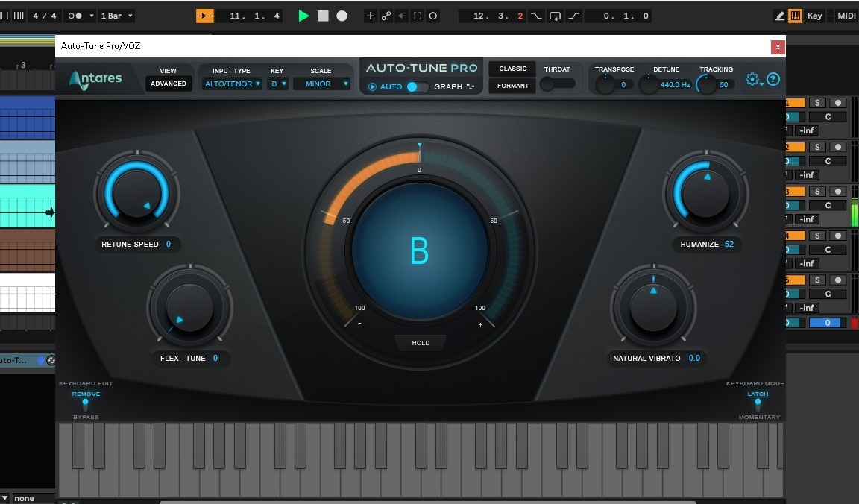The width and height of the screenshot is (859, 504).
Task: Click the Natural Vibrato value 0.0
Action: click(x=694, y=358)
